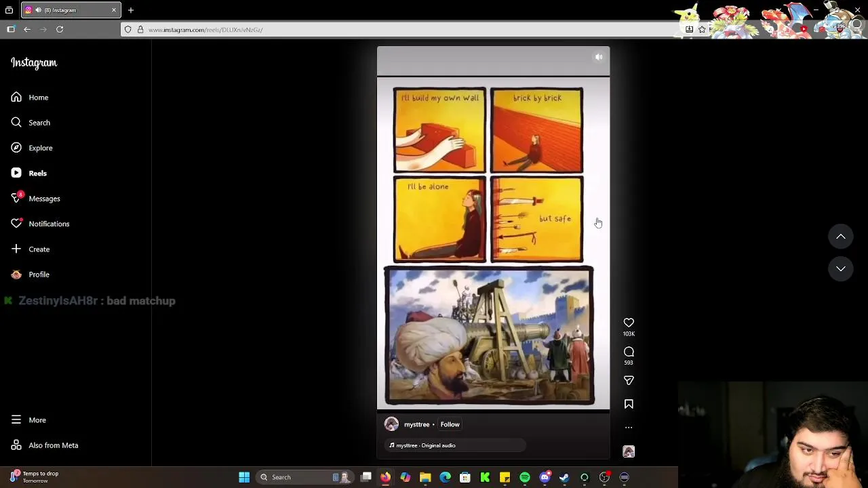This screenshot has height=488, width=868.
Task: Click the Instagram logo
Action: pyautogui.click(x=34, y=63)
